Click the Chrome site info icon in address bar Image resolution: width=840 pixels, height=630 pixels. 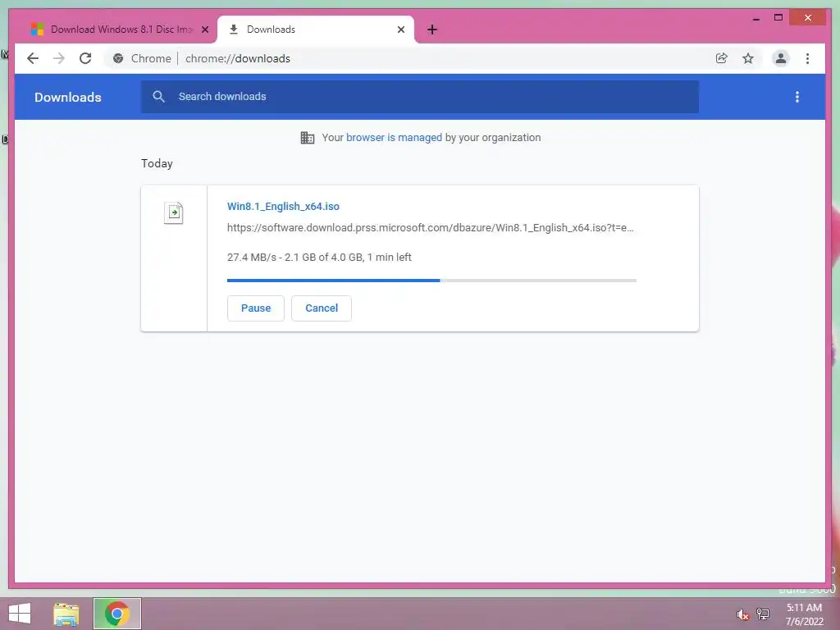[x=118, y=58]
